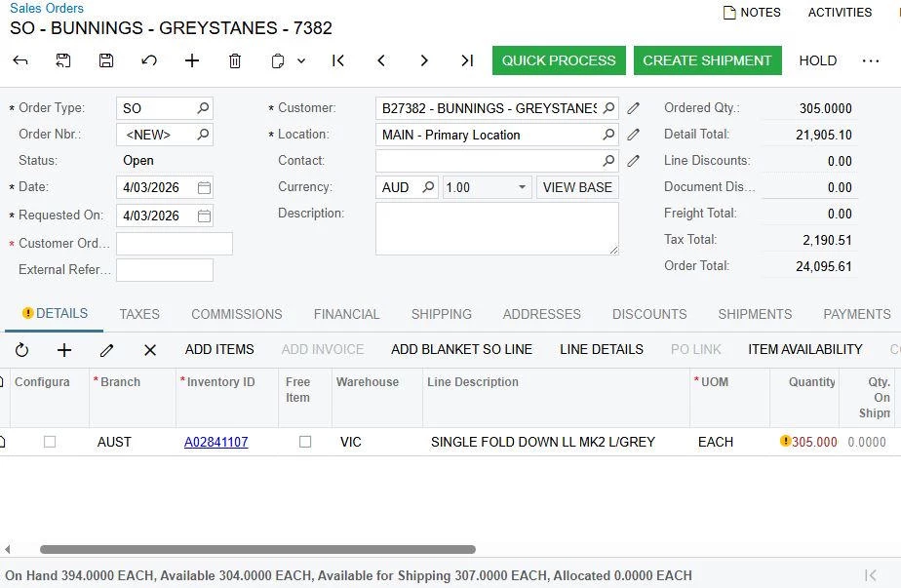The width and height of the screenshot is (901, 588).
Task: Click ADD BLANKET SO LINE
Action: [x=461, y=349]
